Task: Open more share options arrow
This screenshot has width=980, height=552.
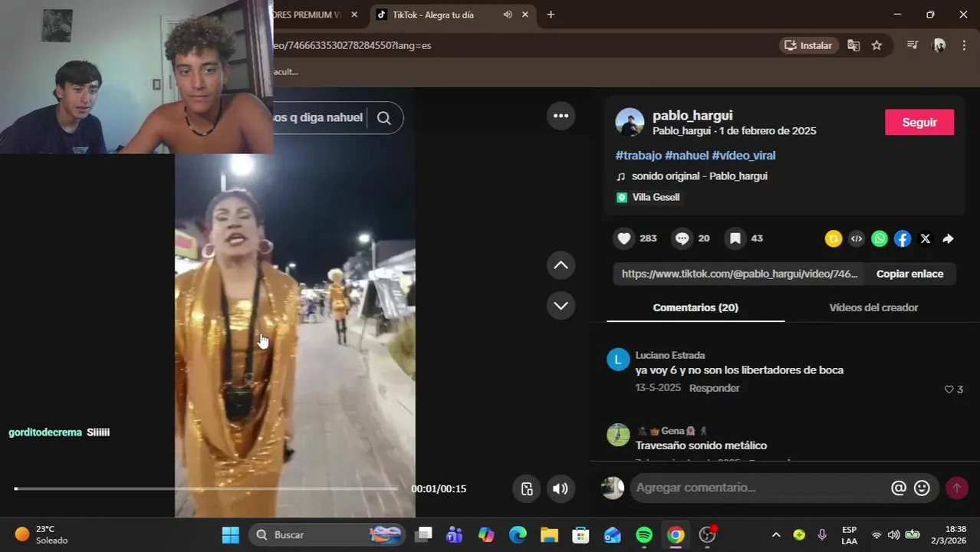Action: (x=949, y=238)
